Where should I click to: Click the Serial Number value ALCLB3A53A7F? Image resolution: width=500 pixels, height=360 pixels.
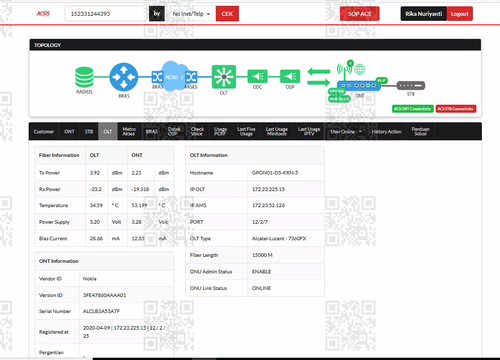(101, 311)
